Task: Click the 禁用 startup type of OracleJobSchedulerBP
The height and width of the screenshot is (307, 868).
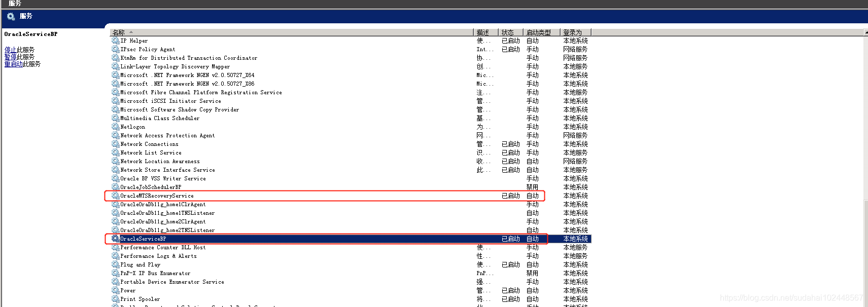Action: coord(532,187)
